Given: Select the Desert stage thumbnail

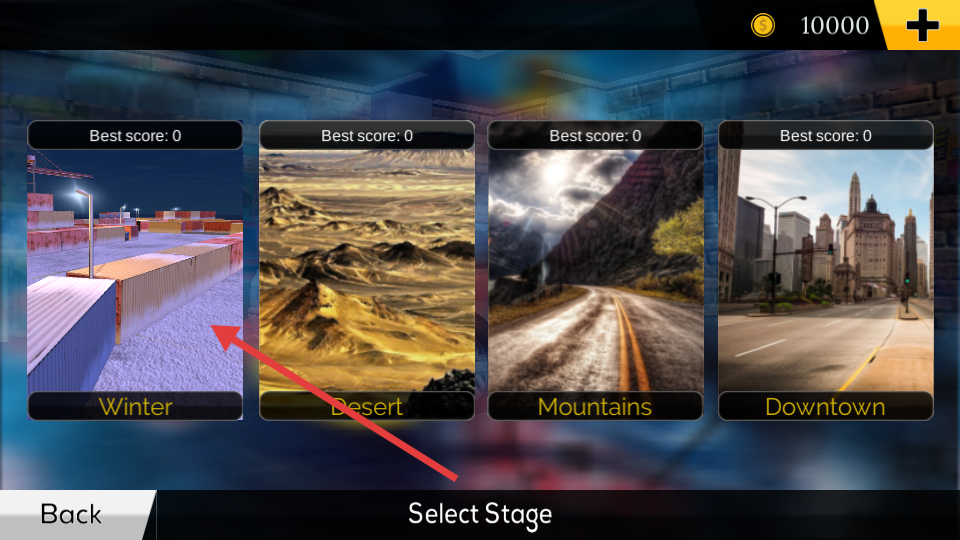Looking at the screenshot, I should 367,271.
